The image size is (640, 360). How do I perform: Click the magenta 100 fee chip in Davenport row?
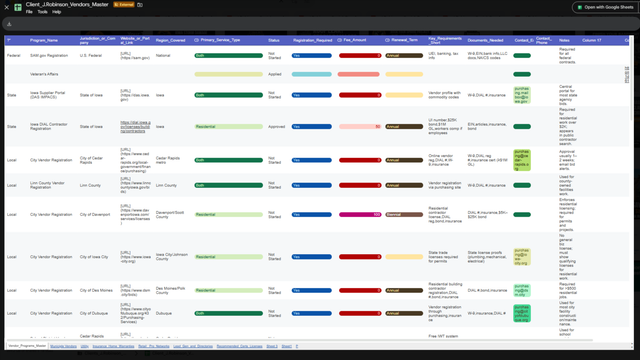click(x=360, y=215)
